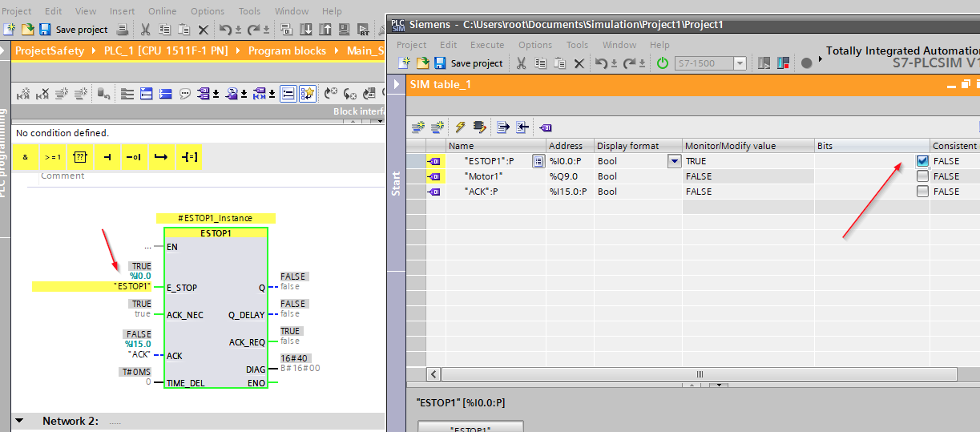Viewport: 980px width, 432px height.
Task: Open Options menu in PLCSIM
Action: (x=535, y=45)
